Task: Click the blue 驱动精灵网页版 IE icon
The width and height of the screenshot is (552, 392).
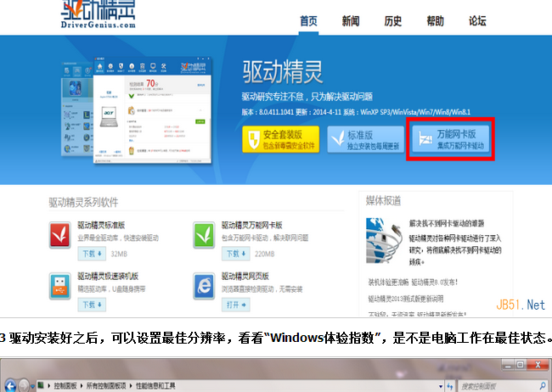Action: pyautogui.click(x=204, y=285)
